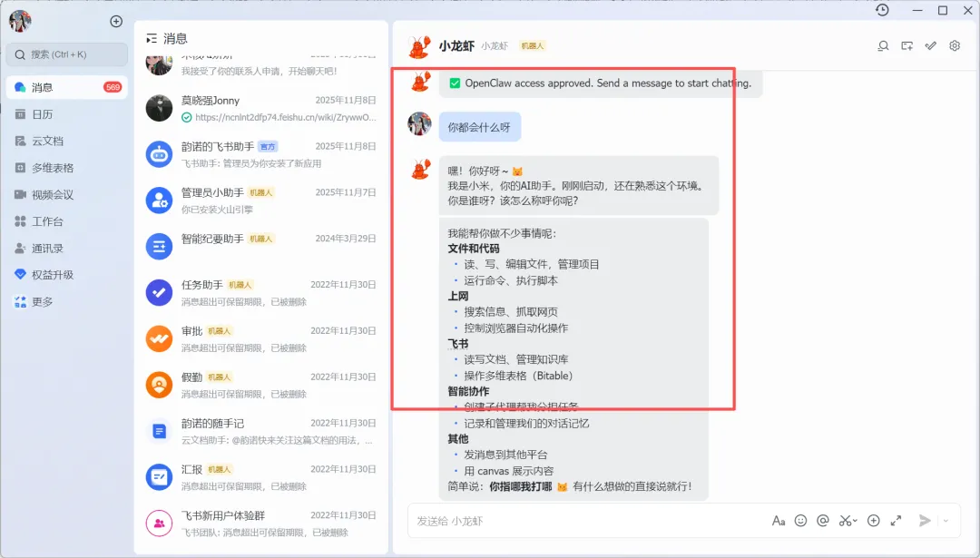The width and height of the screenshot is (980, 558).
Task: Collapse message list via 消息 header icon
Action: [x=152, y=39]
